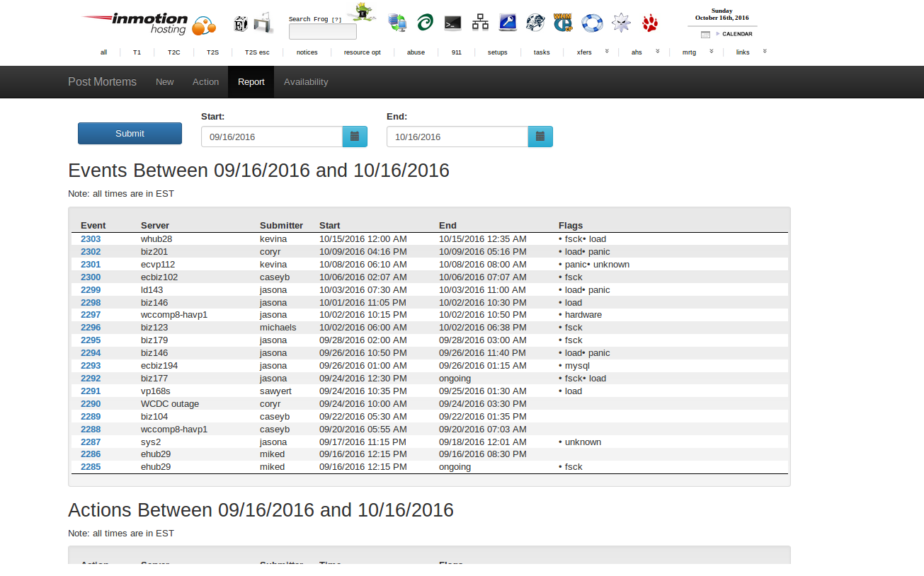
Task: Click the network diagram icon
Action: [x=480, y=23]
